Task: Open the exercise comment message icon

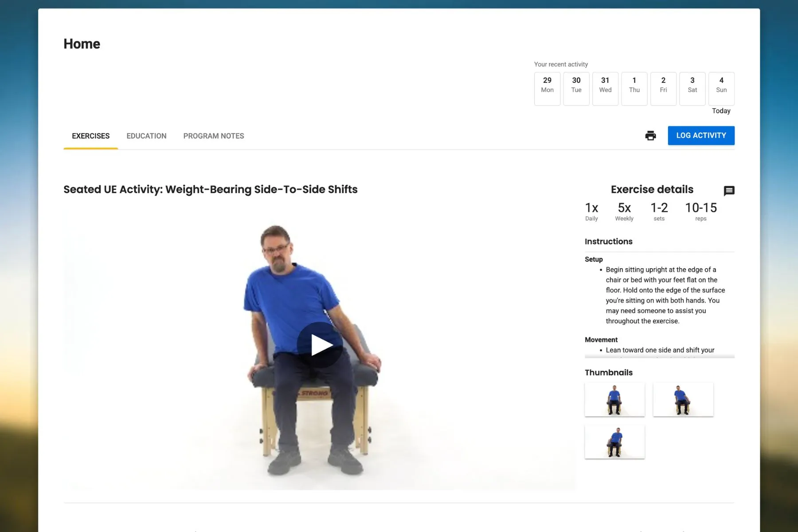Action: tap(729, 191)
